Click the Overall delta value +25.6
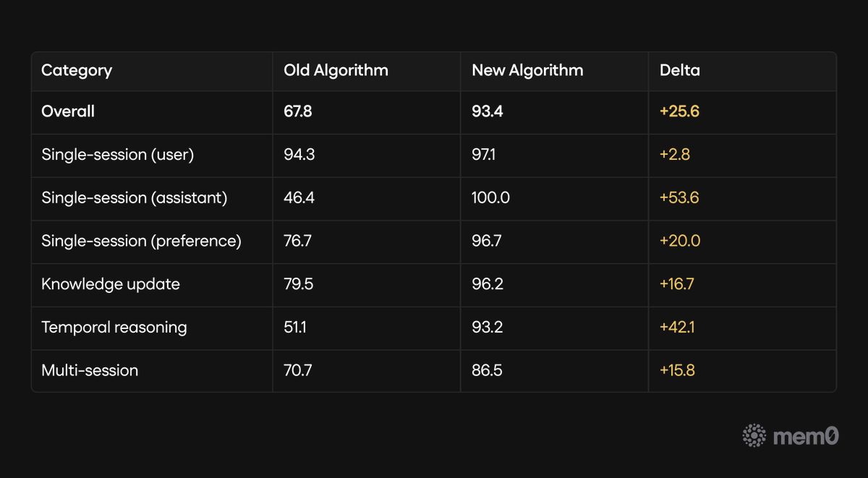Viewport: 868px width, 478px height. tap(679, 111)
